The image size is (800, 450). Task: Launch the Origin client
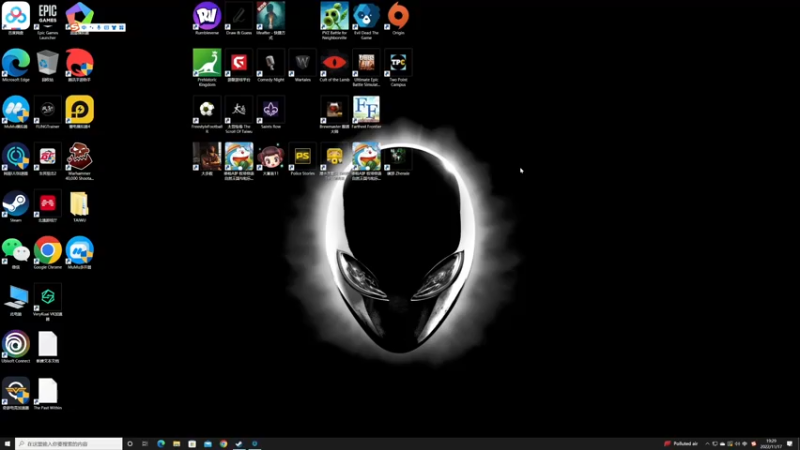point(398,18)
